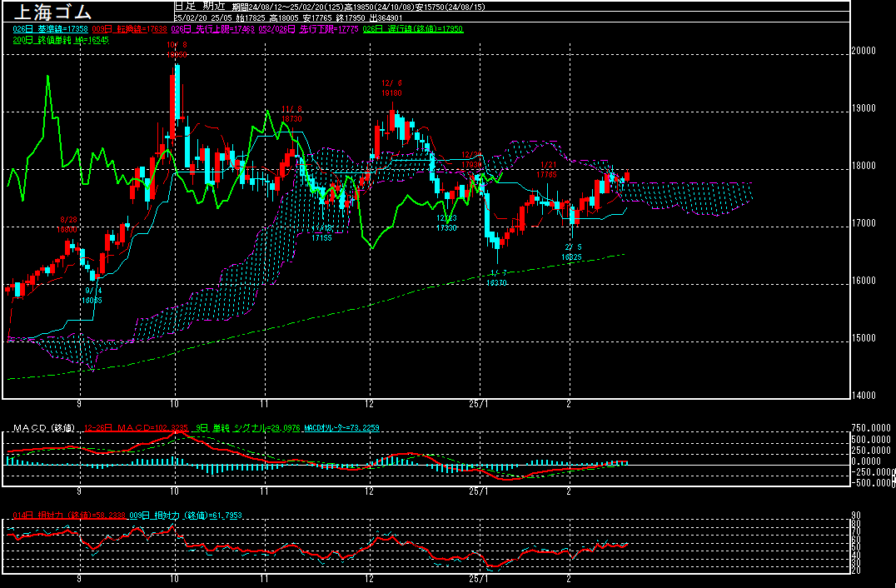Click the 8/28 16800 peak annotation
Screen dimensions: 896x588
click(67, 225)
